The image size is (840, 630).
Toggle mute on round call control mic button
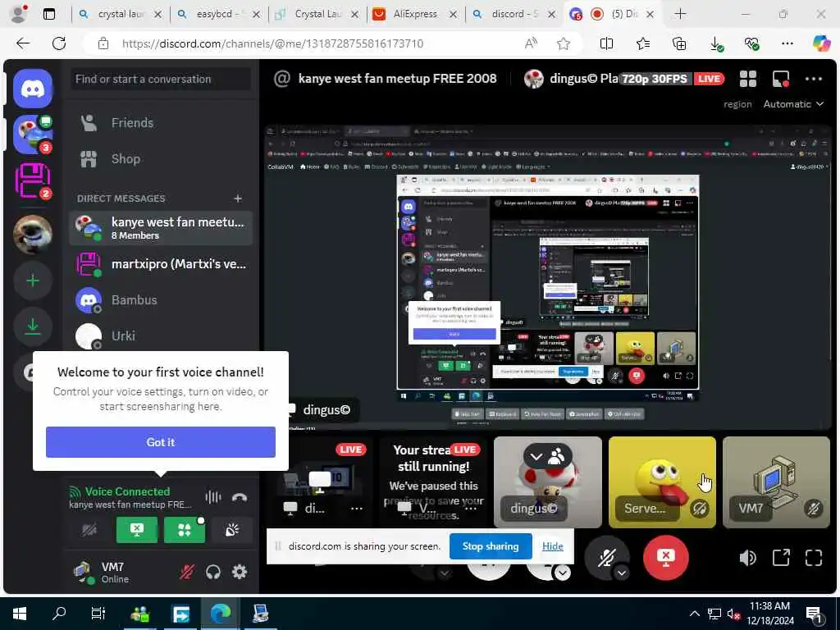[x=605, y=557]
